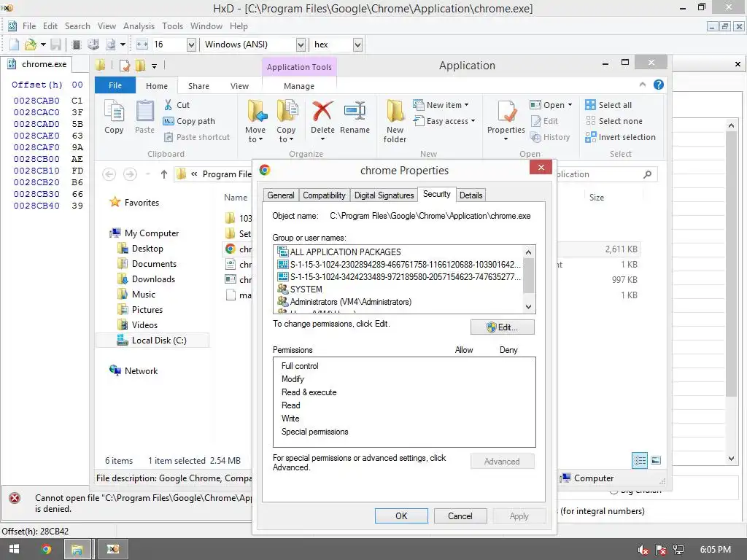
Task: Click the Copy icon in Explorer ribbon
Action: pos(115,111)
